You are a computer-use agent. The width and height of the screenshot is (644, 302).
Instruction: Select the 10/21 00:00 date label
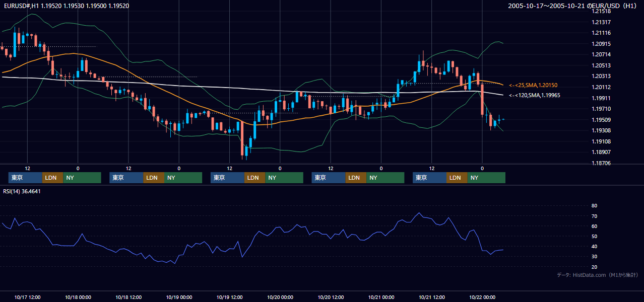(x=381, y=297)
